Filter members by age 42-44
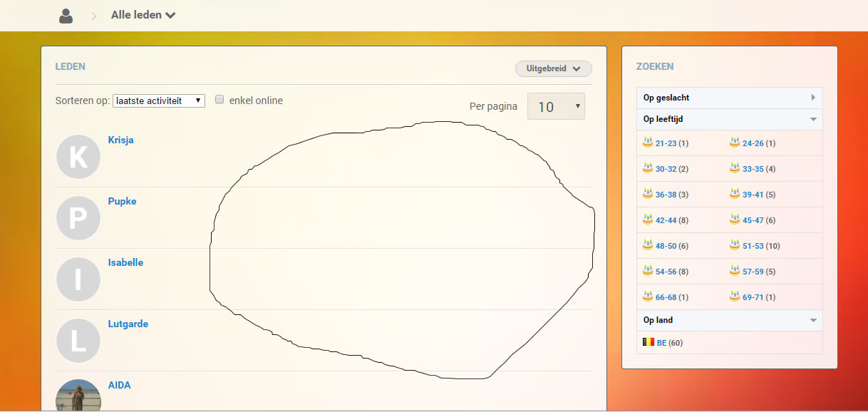The image size is (868, 412). coord(666,220)
